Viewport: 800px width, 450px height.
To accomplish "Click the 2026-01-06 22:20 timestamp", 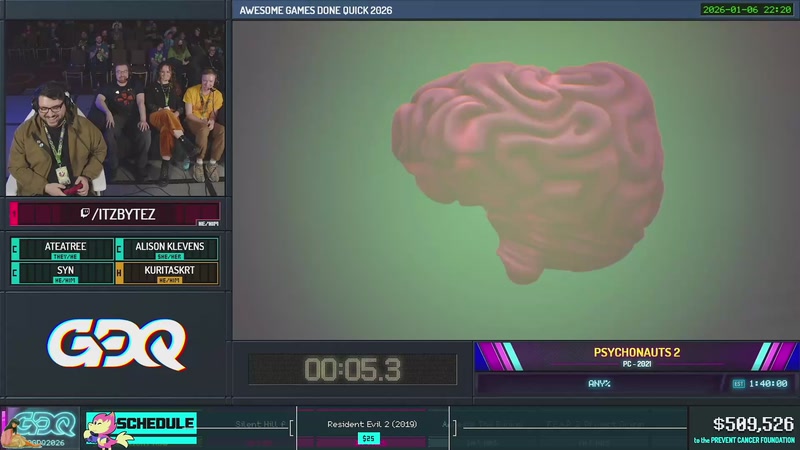I will click(x=747, y=10).
